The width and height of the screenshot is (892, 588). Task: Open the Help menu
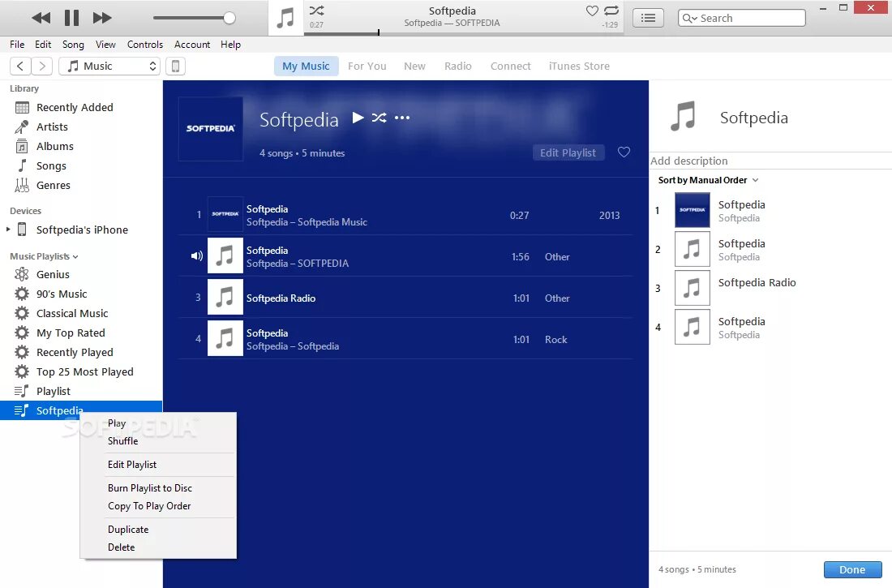pos(230,45)
